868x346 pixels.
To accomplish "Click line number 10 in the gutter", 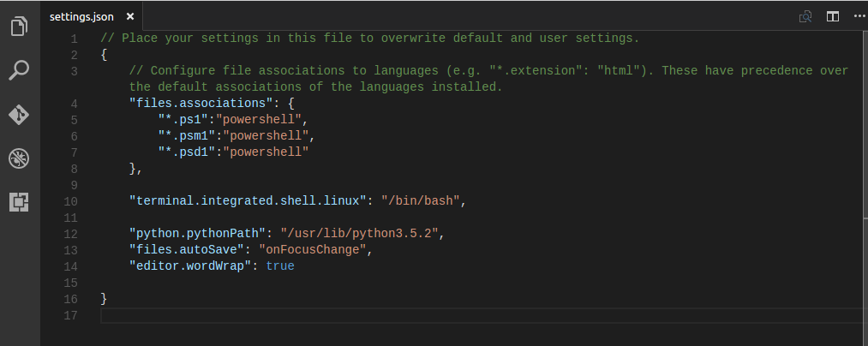I will pyautogui.click(x=70, y=201).
